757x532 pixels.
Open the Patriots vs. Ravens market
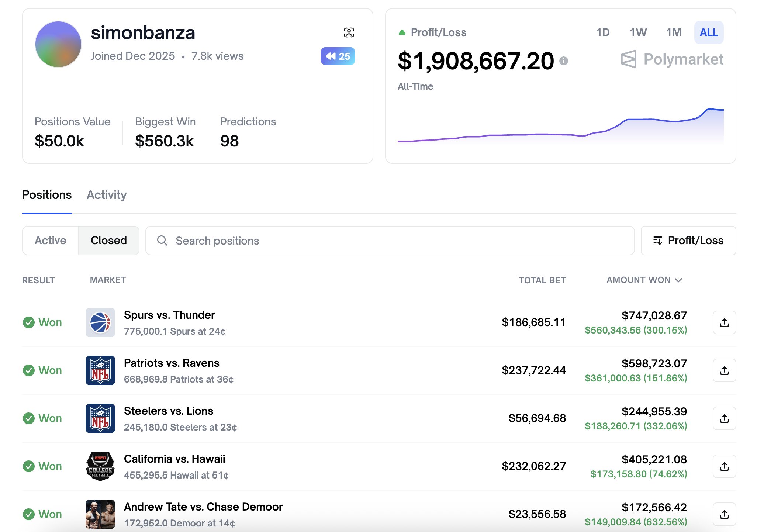[x=172, y=363]
